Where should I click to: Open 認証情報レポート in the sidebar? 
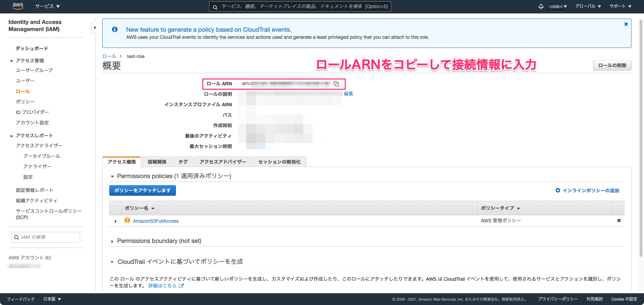pos(34,190)
